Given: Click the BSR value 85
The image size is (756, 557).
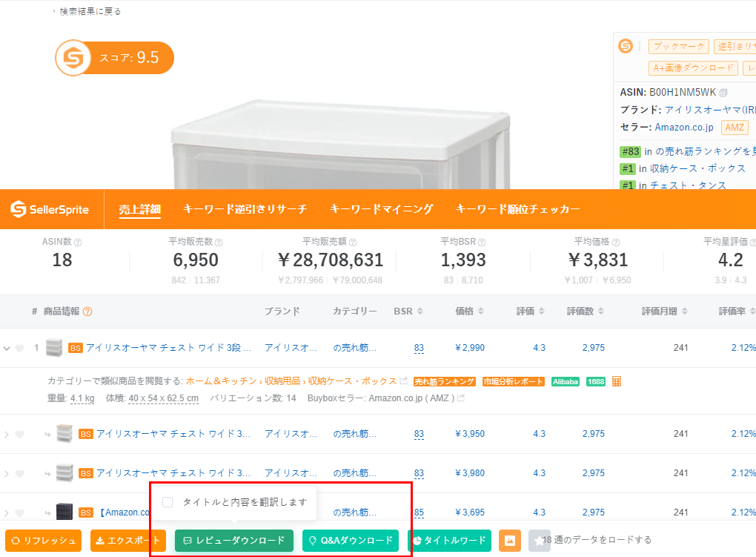Looking at the screenshot, I should pyautogui.click(x=419, y=512).
